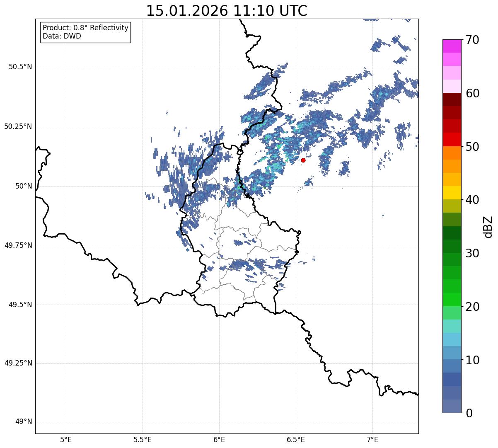
Task: Click the latitude label "50.25°N"
Action: tap(18, 126)
